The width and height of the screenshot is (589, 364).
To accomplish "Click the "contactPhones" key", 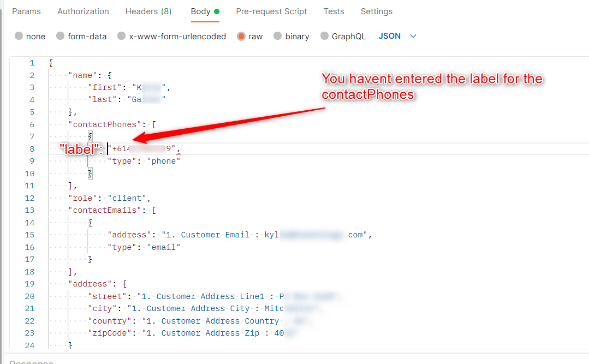I will [x=105, y=124].
